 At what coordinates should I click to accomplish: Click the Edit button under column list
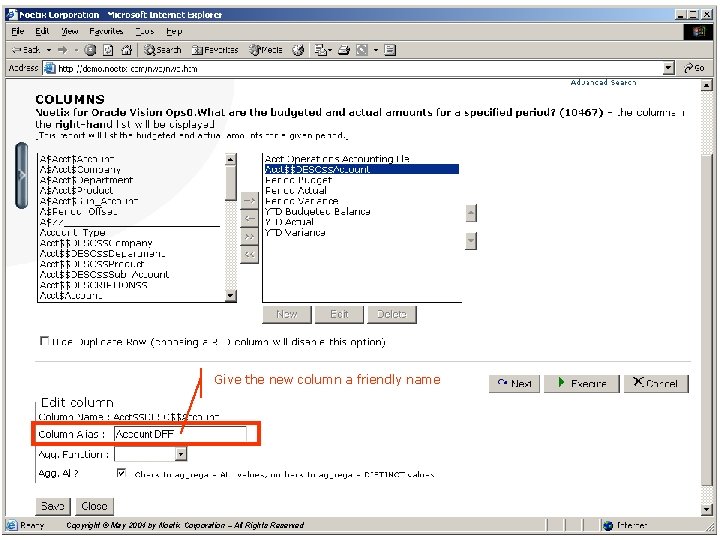tap(339, 315)
